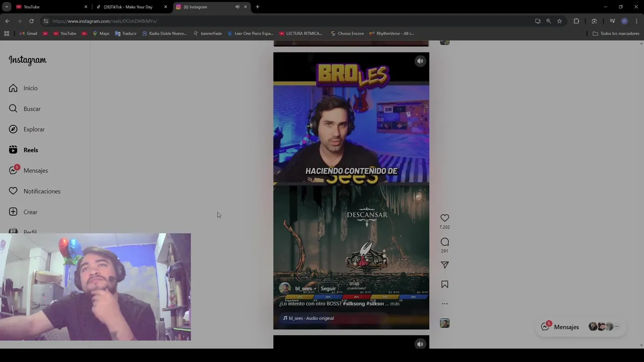Share the reel via paper plane icon

445,265
